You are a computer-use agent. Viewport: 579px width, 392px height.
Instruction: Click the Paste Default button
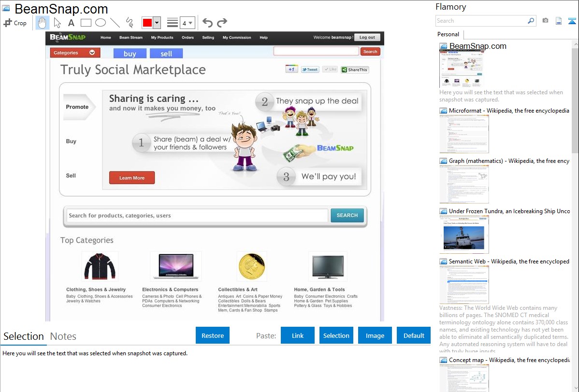[414, 335]
